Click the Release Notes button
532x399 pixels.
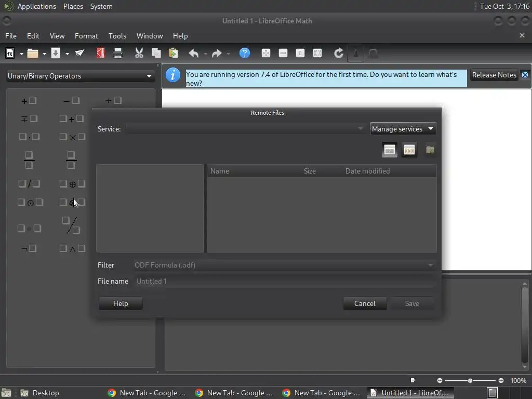(494, 75)
